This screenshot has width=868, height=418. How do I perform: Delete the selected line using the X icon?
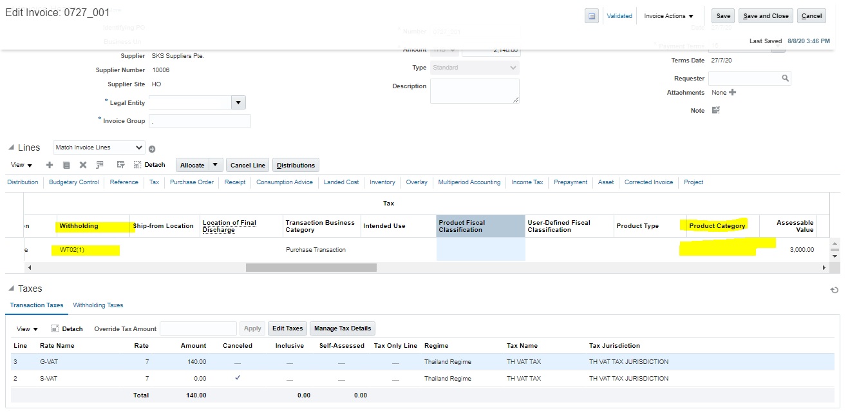82,165
